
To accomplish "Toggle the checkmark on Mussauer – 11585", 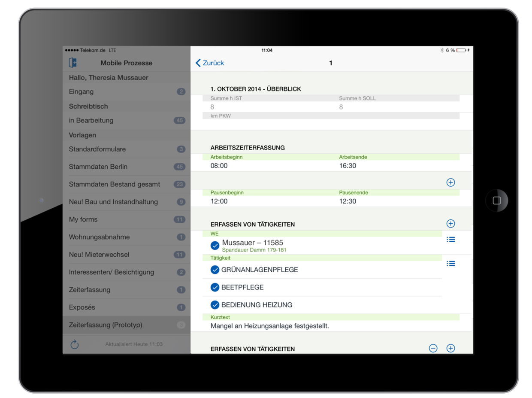I will point(215,246).
